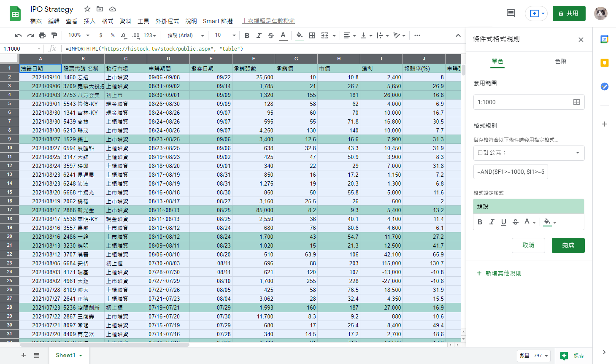Viewport: 616px width, 364px height.
Task: Toggle underline in format style panel
Action: coord(503,222)
